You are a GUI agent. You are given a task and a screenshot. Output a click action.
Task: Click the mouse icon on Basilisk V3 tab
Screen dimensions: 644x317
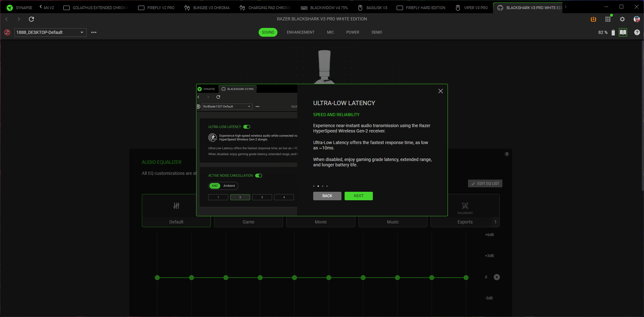(360, 8)
